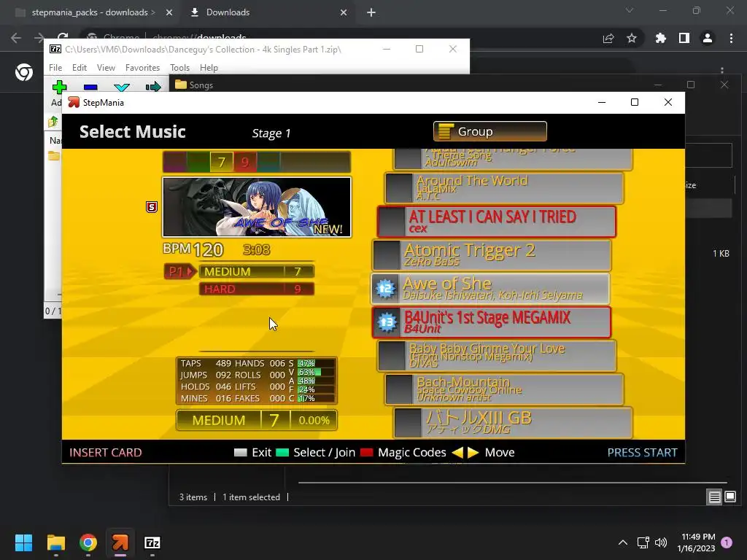
Task: Select the song AT LEAST I CAN SAY I TRIED
Action: point(496,222)
